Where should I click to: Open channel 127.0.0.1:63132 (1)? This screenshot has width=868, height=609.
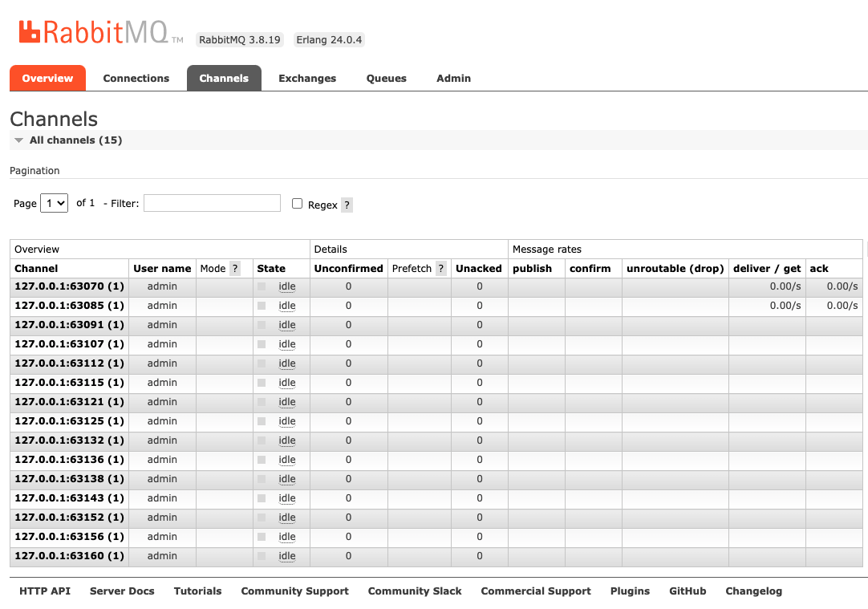click(69, 441)
